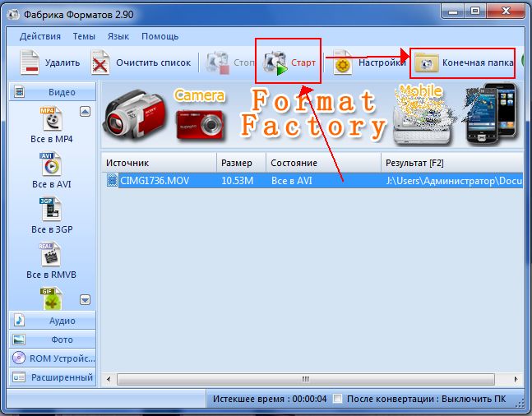Sort by Состояние column header
532x416 pixels.
click(323, 163)
